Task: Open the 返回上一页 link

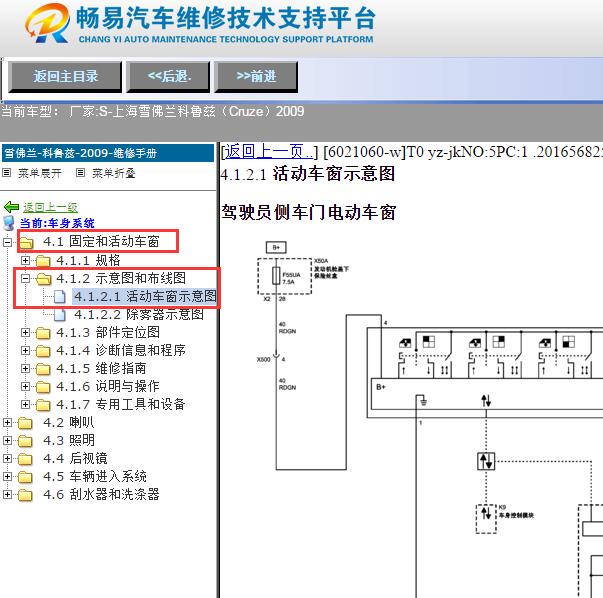Action: [x=268, y=152]
